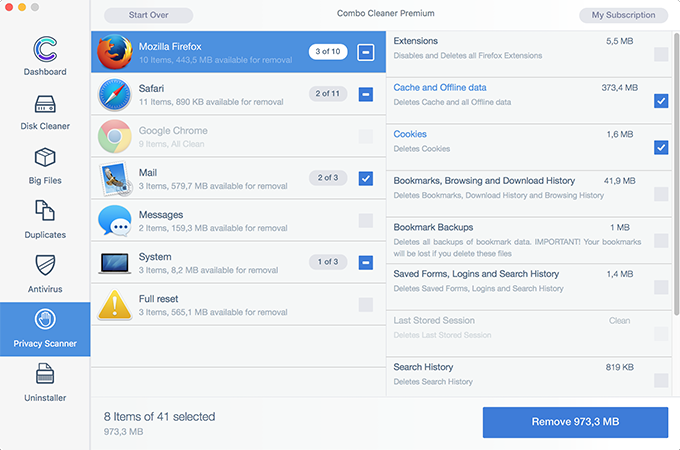Screen dimensions: 680x450
Task: Click the Bookmark Backups item title
Action: [x=433, y=227]
